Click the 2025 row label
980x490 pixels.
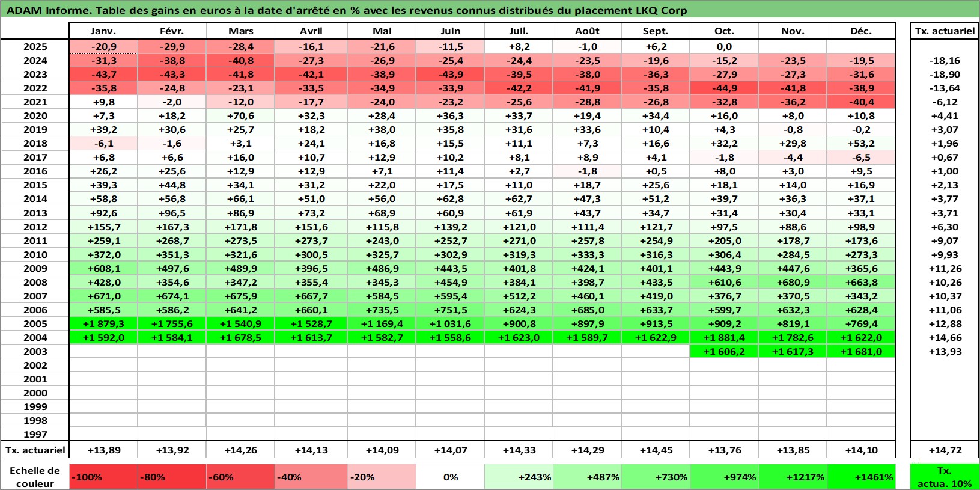[35, 47]
